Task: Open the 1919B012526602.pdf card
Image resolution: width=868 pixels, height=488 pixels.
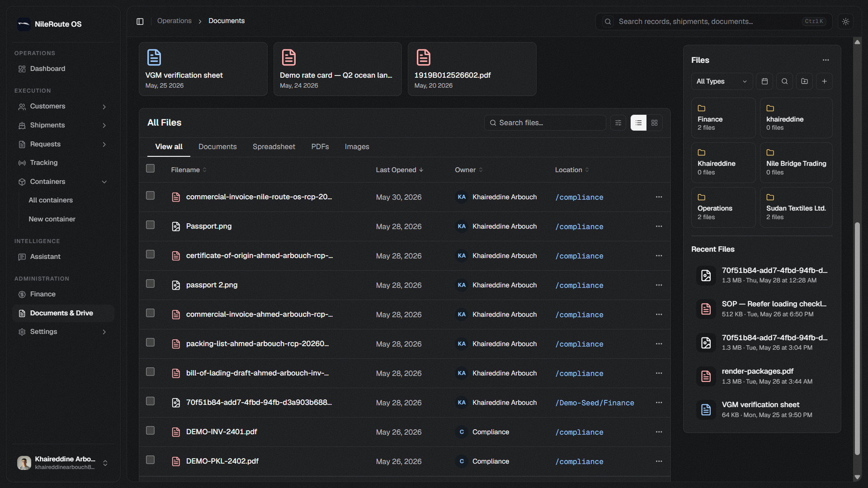Action: coord(472,69)
